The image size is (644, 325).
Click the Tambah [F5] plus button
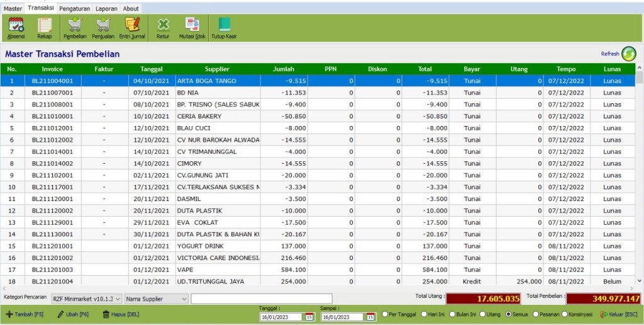24,314
